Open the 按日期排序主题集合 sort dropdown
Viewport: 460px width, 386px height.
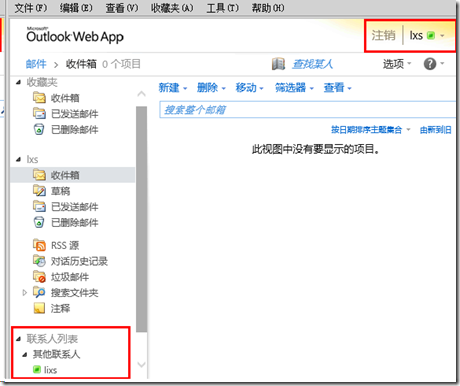(370, 130)
